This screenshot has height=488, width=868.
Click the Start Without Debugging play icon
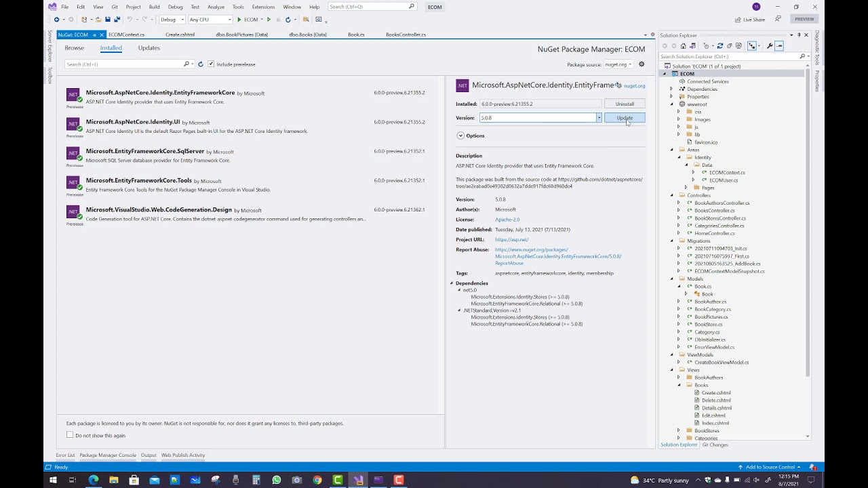(x=269, y=20)
